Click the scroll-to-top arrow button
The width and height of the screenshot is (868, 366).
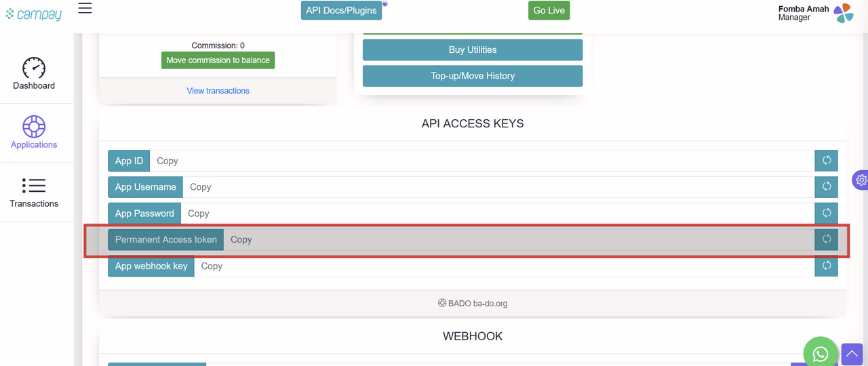click(x=852, y=354)
